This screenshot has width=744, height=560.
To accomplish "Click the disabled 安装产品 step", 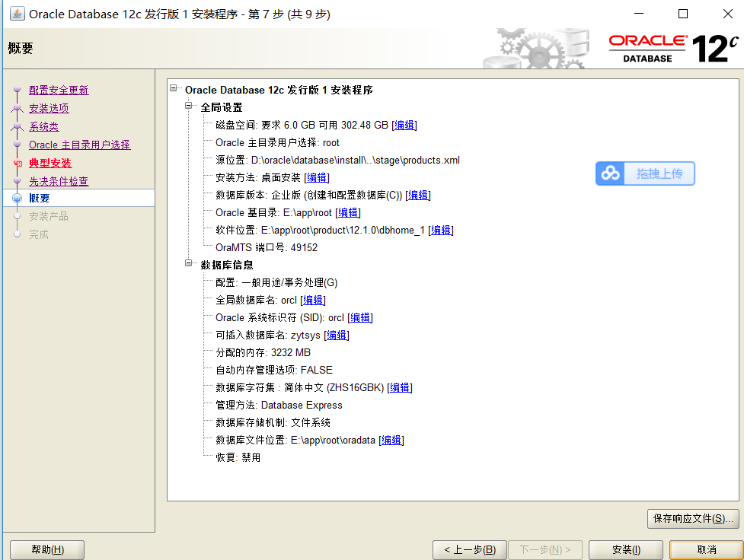I will [x=49, y=216].
